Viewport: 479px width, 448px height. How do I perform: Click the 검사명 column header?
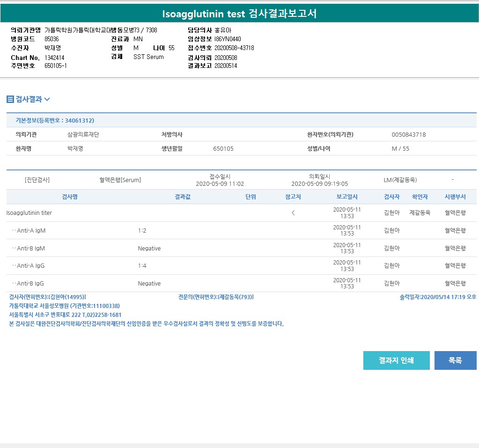pyautogui.click(x=70, y=197)
